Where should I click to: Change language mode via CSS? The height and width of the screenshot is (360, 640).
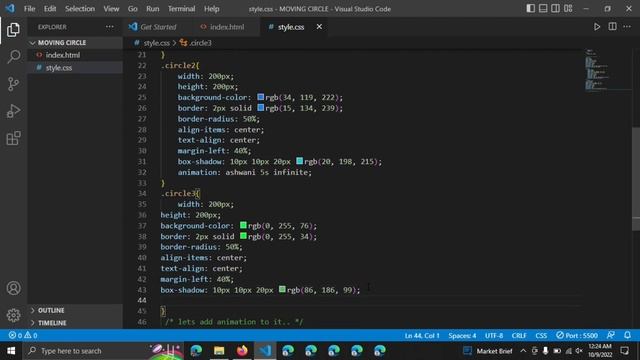[541, 336]
